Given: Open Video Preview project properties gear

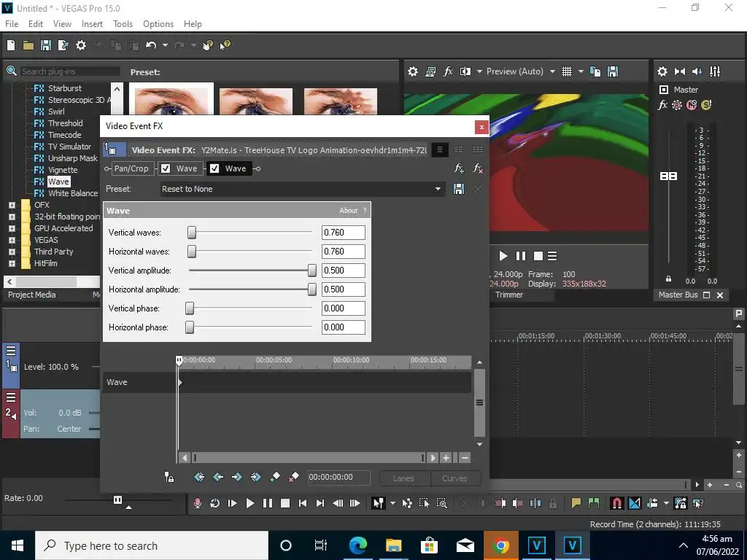Looking at the screenshot, I should [413, 71].
